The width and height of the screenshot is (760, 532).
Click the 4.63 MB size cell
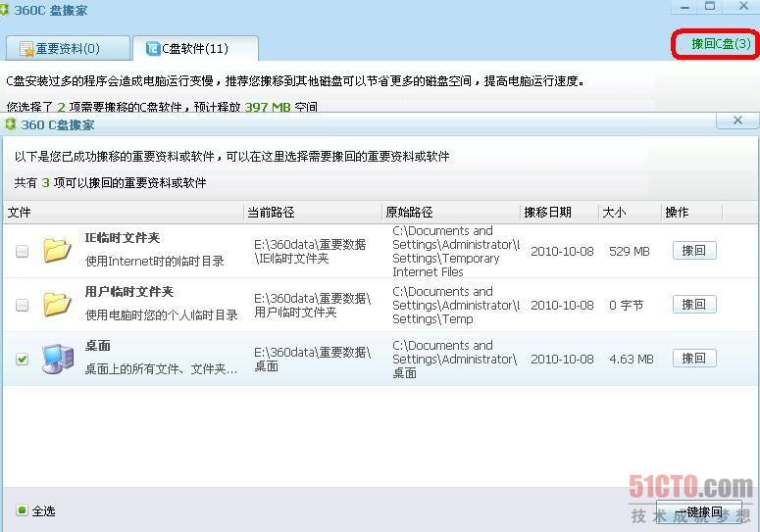632,360
